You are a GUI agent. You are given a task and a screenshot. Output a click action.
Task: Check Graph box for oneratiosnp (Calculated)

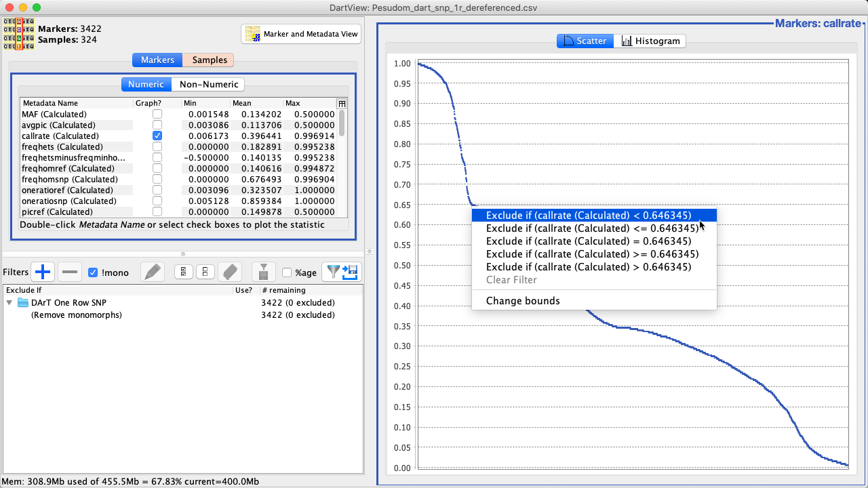tap(157, 201)
